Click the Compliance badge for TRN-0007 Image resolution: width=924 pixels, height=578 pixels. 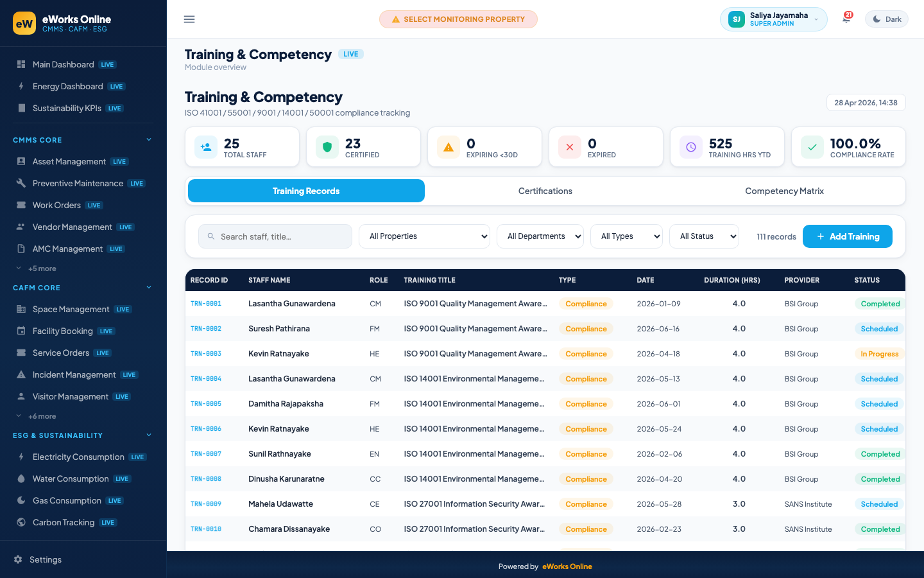(586, 454)
